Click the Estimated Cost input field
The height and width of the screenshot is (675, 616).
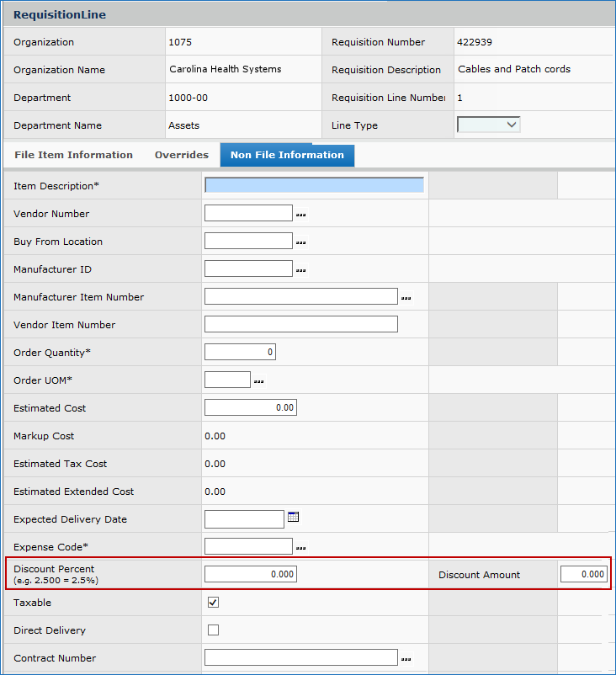click(251, 407)
